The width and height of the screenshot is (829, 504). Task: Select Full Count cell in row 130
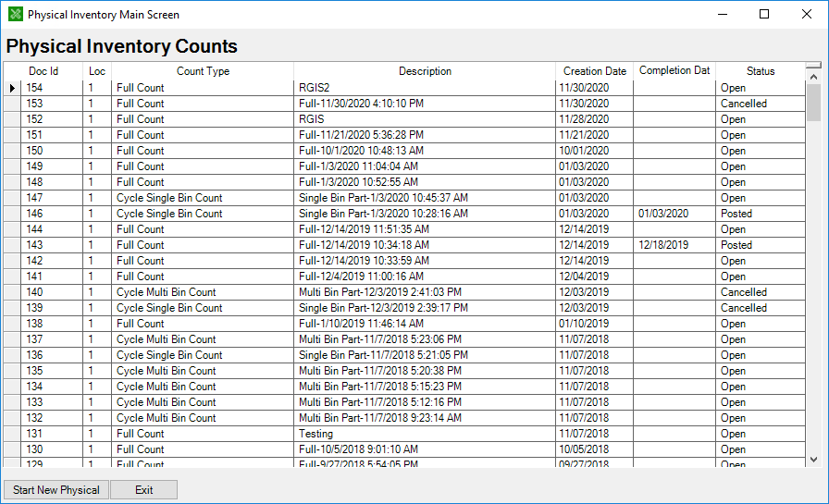coord(203,449)
